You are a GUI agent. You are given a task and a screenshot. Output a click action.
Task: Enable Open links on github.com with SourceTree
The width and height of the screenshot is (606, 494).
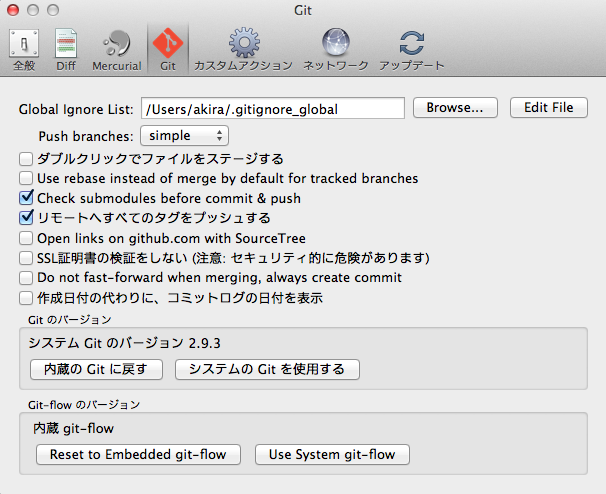coord(26,238)
